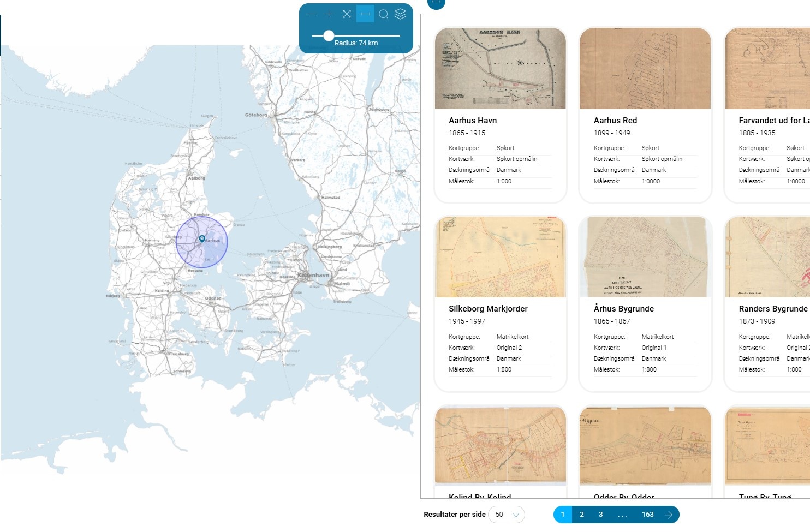Go to results page 1
Viewport: 810px width, 532px height.
click(563, 515)
